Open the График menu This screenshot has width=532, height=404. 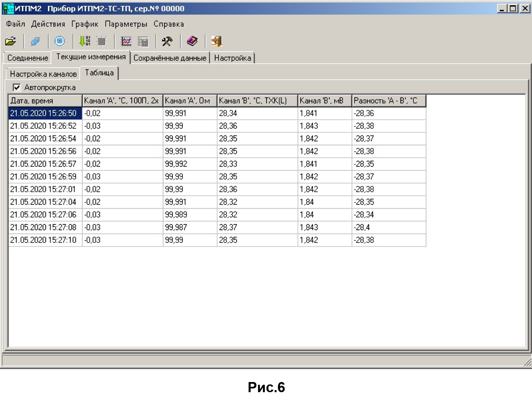pyautogui.click(x=84, y=24)
